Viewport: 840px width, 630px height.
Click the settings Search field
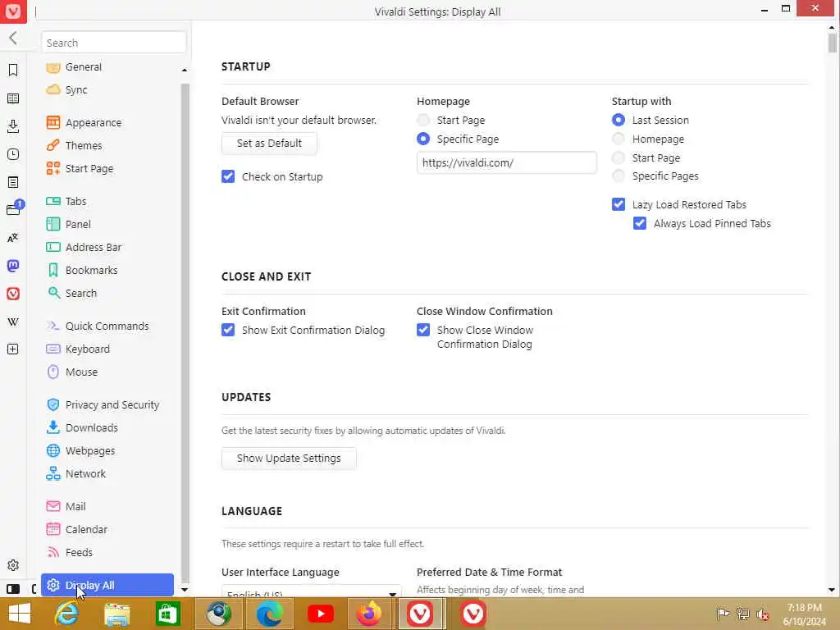113,43
